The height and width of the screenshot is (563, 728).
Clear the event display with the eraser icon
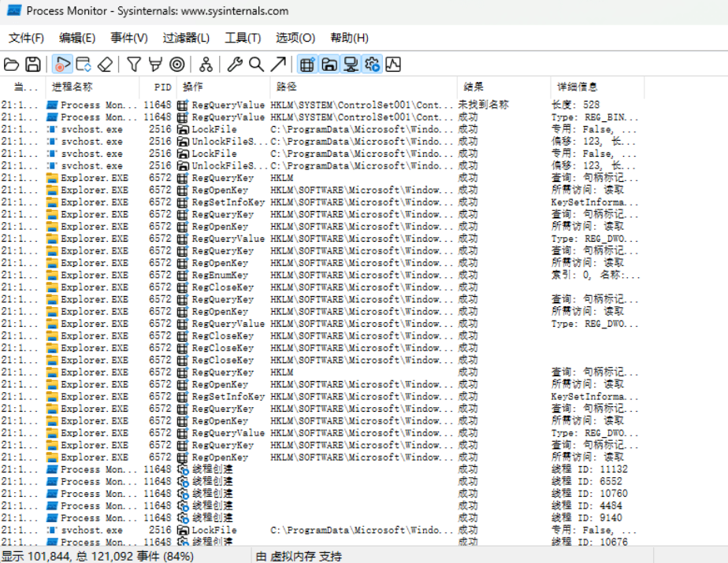point(106,65)
